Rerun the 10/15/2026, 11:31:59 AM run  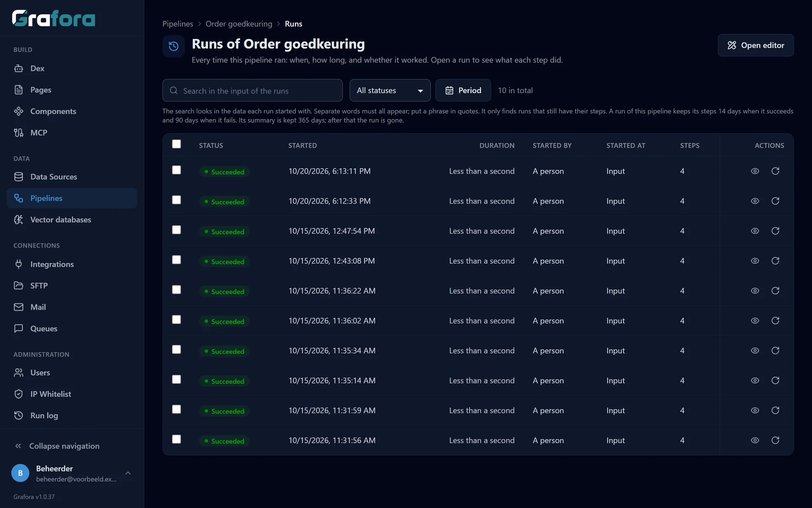coord(775,410)
